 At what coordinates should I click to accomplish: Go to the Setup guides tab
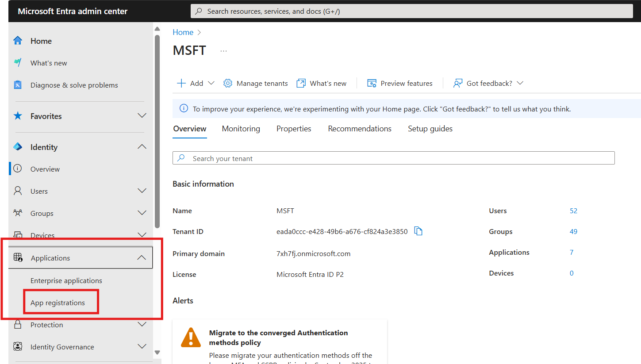point(430,129)
